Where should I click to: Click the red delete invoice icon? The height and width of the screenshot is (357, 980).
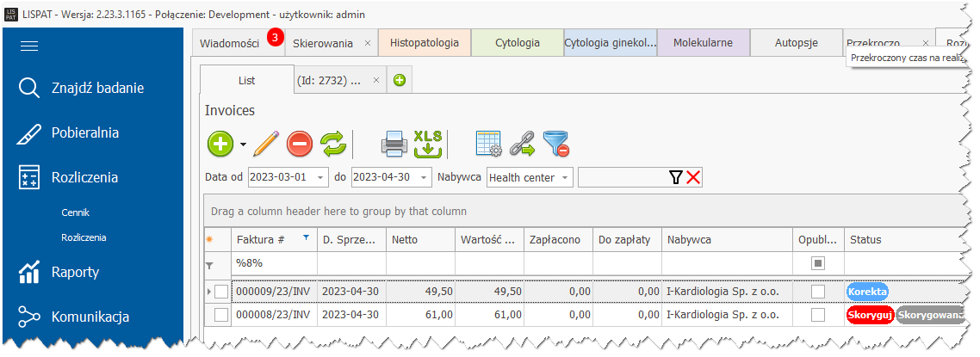(299, 143)
